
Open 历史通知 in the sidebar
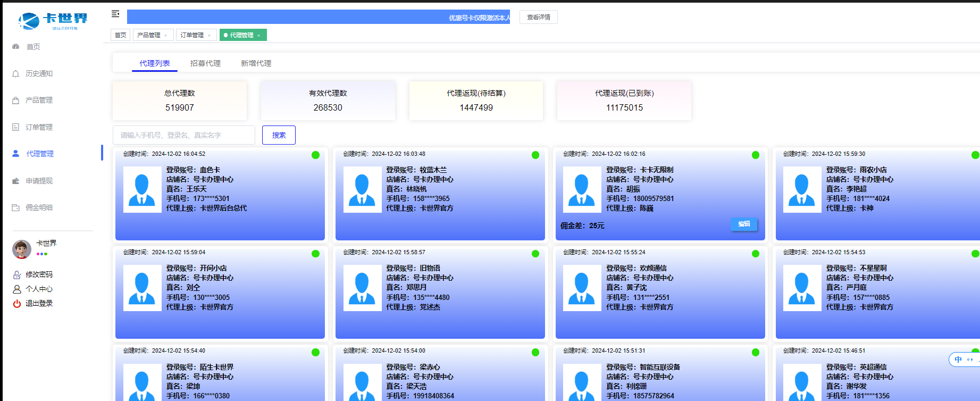[x=39, y=73]
